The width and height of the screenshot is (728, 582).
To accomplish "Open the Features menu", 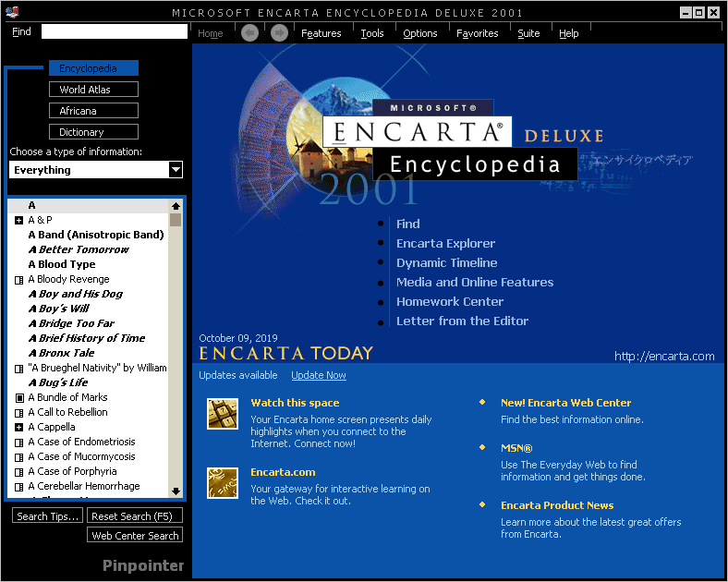I will point(322,33).
